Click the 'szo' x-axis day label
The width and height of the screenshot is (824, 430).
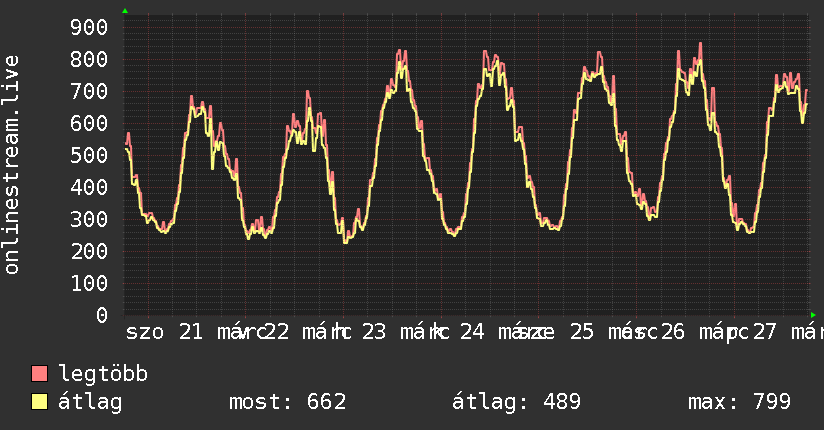(145, 332)
